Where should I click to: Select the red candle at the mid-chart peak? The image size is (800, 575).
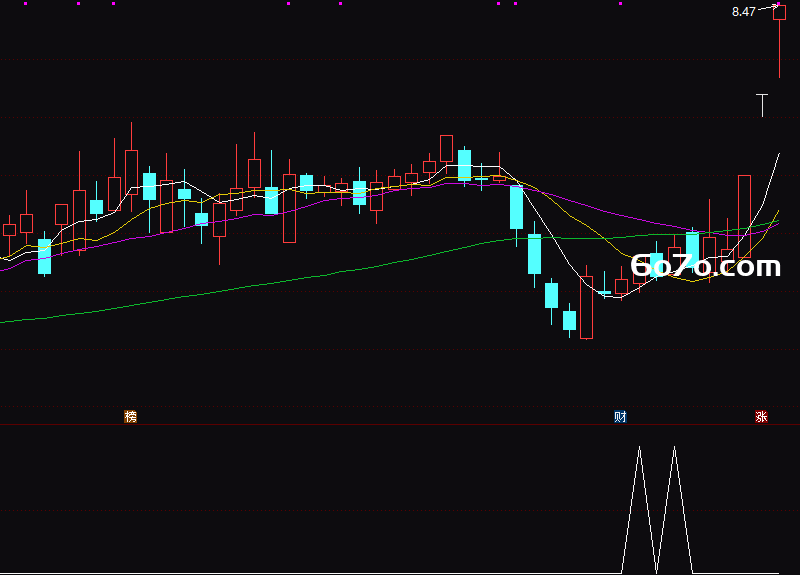(446, 148)
